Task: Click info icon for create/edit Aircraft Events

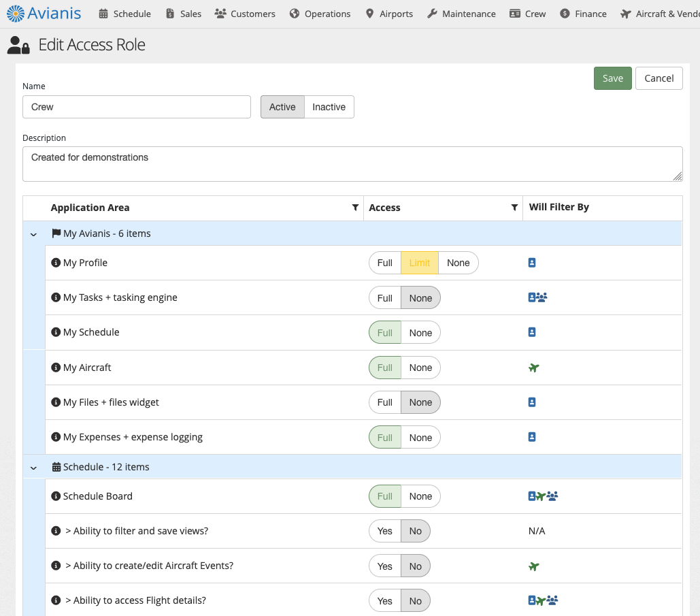Action: point(56,566)
